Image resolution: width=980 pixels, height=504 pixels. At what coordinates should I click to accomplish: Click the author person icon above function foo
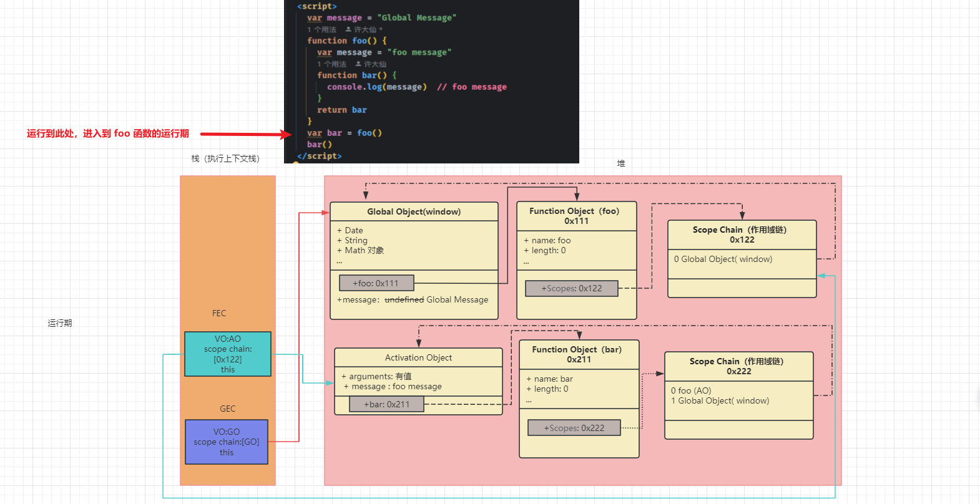348,29
